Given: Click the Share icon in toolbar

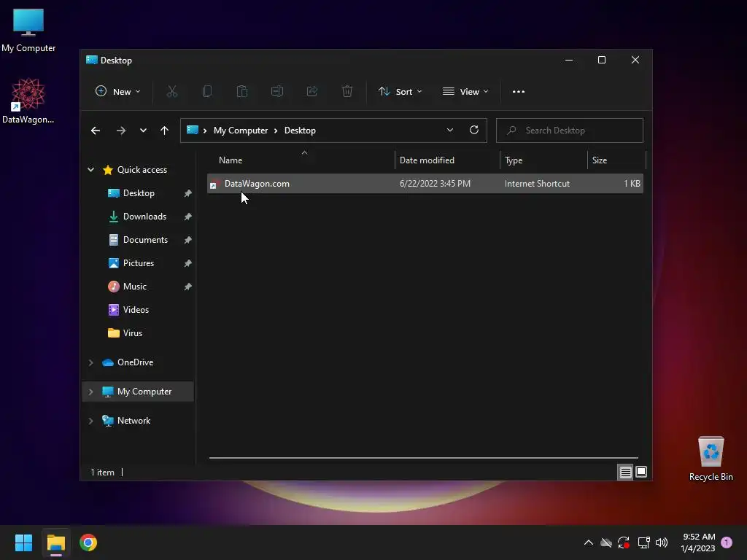Looking at the screenshot, I should (x=312, y=91).
